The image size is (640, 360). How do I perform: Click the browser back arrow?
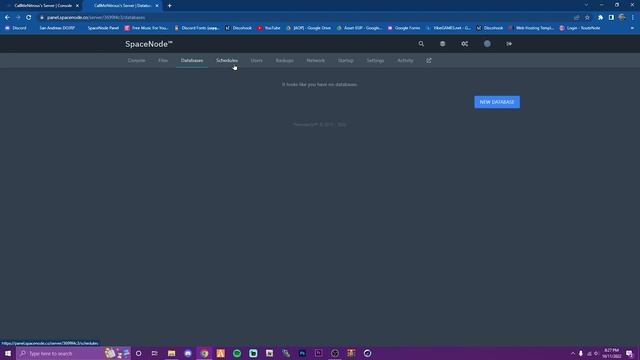click(7, 18)
